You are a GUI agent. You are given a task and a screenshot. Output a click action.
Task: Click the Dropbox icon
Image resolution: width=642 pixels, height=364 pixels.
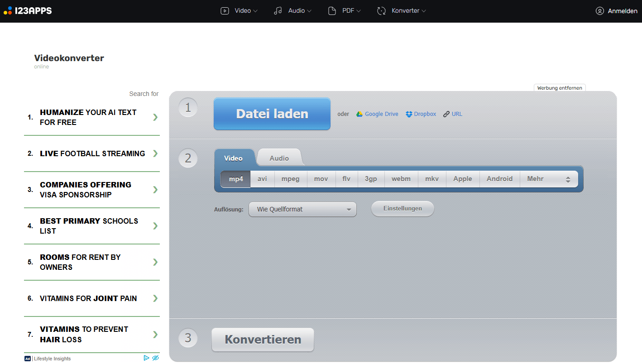coord(409,114)
